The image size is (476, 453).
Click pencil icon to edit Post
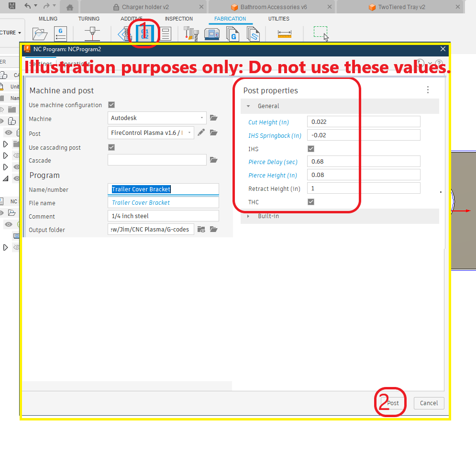coord(201,133)
